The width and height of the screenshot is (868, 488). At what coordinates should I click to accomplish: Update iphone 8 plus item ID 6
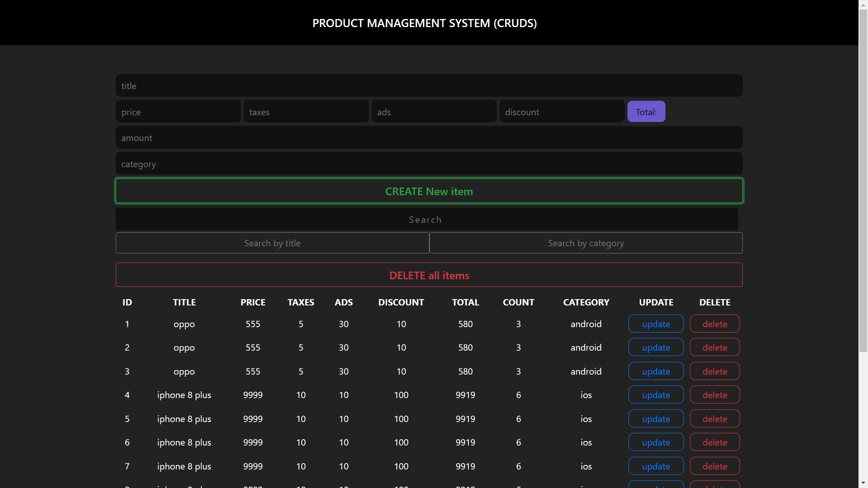(x=656, y=442)
